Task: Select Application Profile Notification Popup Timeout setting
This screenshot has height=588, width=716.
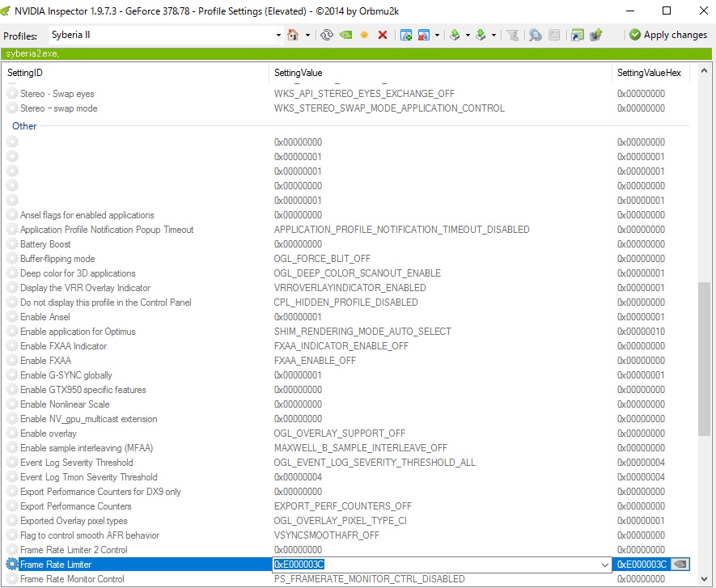Action: click(x=107, y=230)
